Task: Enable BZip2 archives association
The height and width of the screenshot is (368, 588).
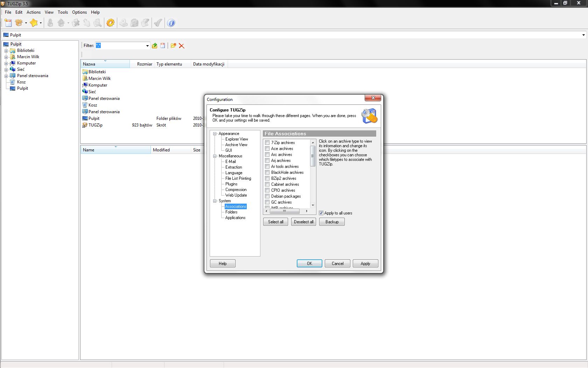Action: 267,178
